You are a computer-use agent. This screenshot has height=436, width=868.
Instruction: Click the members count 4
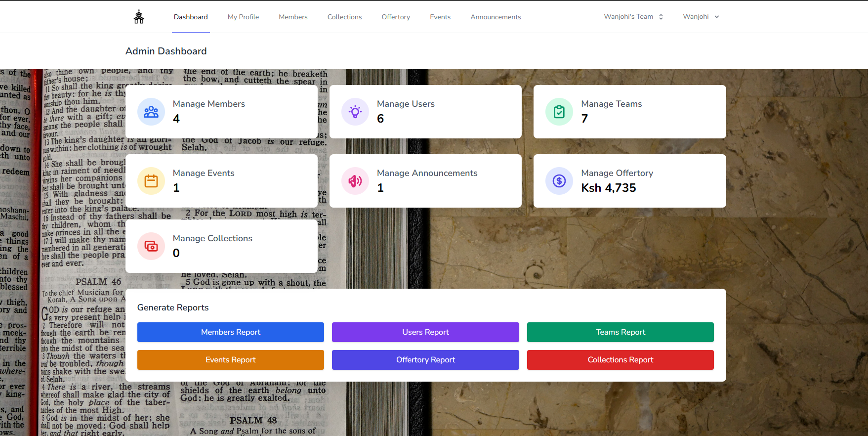click(176, 119)
